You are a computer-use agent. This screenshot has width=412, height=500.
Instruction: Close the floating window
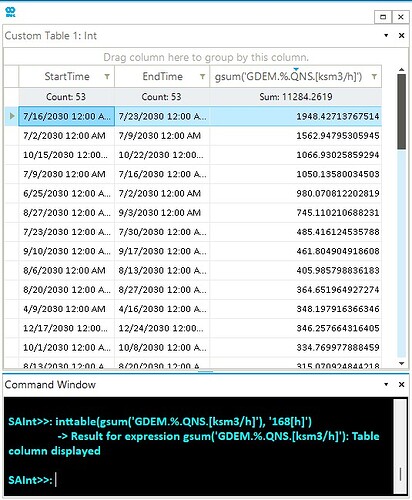pos(400,17)
